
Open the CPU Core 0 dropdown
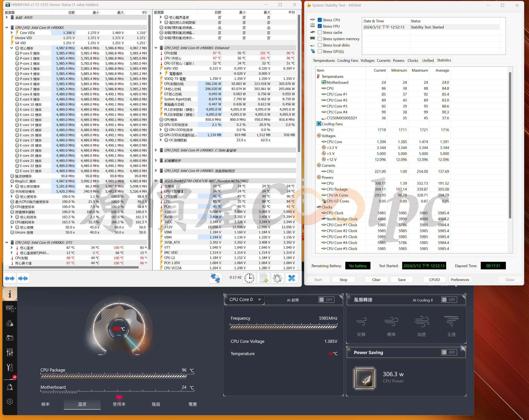click(x=245, y=299)
